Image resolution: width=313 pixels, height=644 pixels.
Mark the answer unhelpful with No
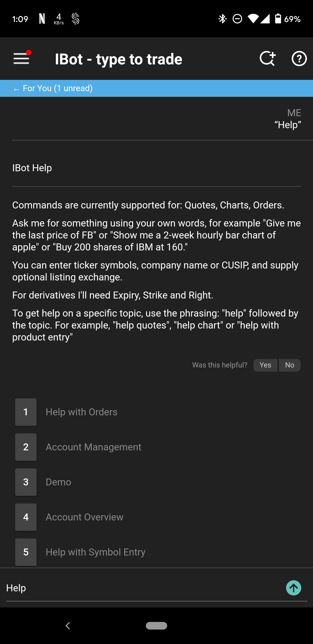290,365
